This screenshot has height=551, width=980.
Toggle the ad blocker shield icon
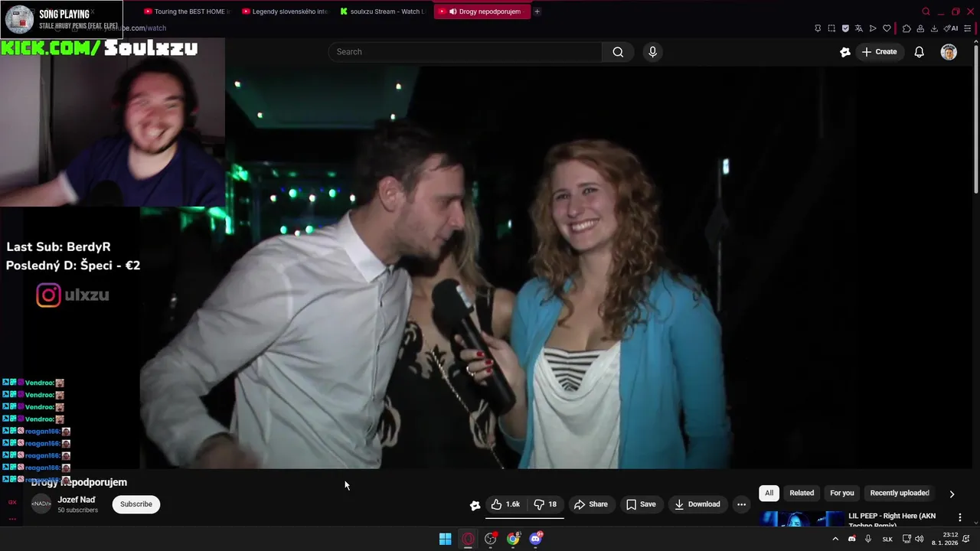[845, 28]
